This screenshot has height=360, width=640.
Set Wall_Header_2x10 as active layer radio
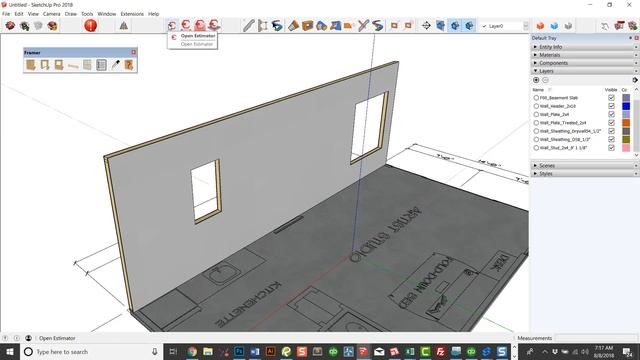point(536,106)
